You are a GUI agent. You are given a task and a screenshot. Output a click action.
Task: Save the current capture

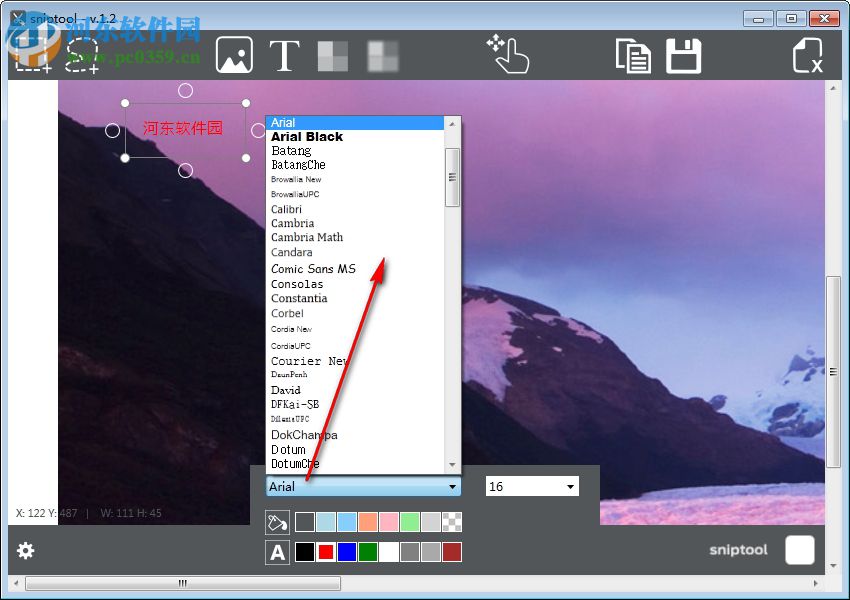685,57
